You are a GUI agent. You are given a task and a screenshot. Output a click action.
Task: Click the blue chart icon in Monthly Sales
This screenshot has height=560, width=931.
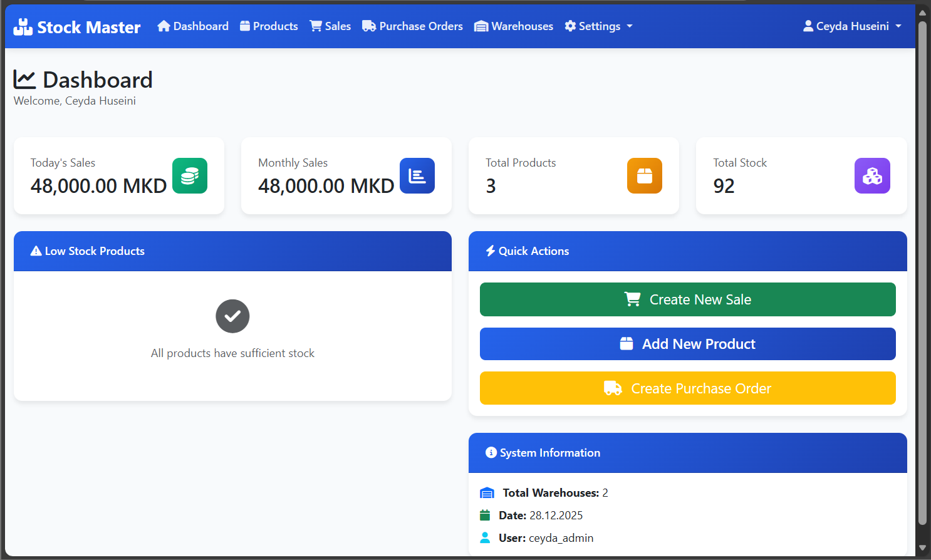(417, 176)
